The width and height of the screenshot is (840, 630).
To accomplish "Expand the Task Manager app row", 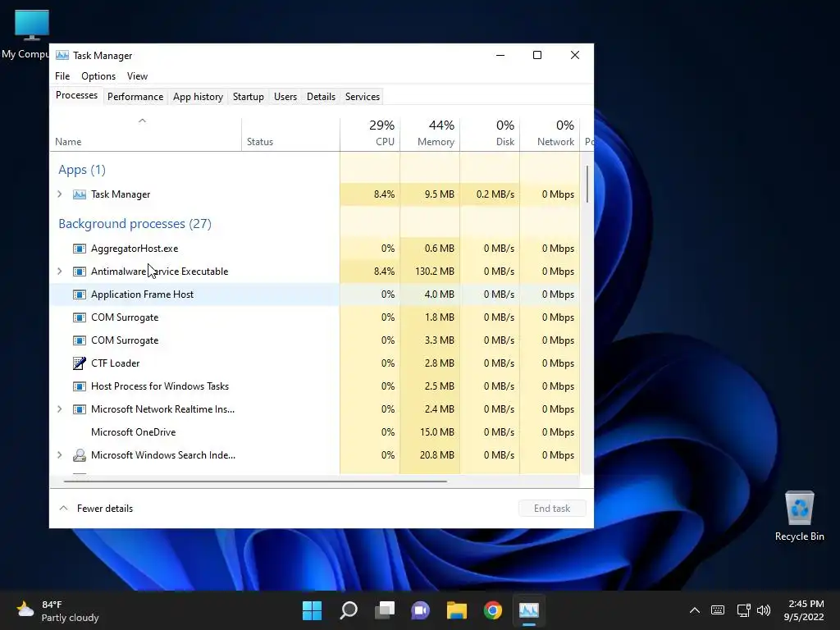I will pyautogui.click(x=60, y=194).
